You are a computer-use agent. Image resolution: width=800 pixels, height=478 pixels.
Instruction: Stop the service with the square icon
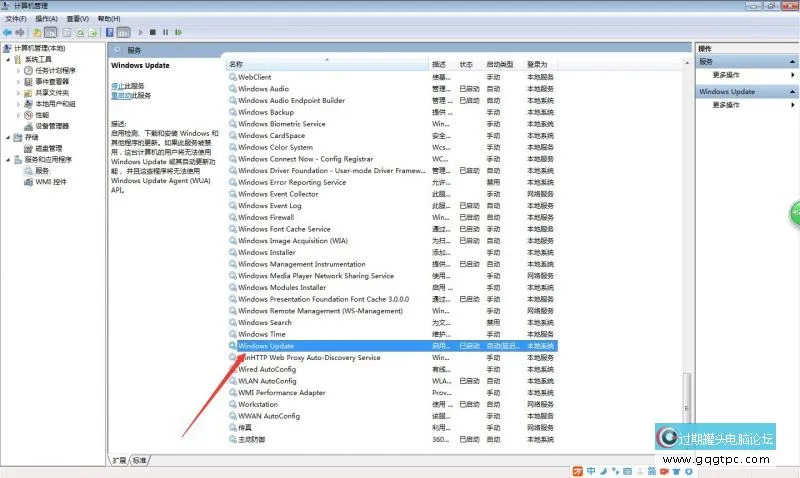pyautogui.click(x=153, y=32)
